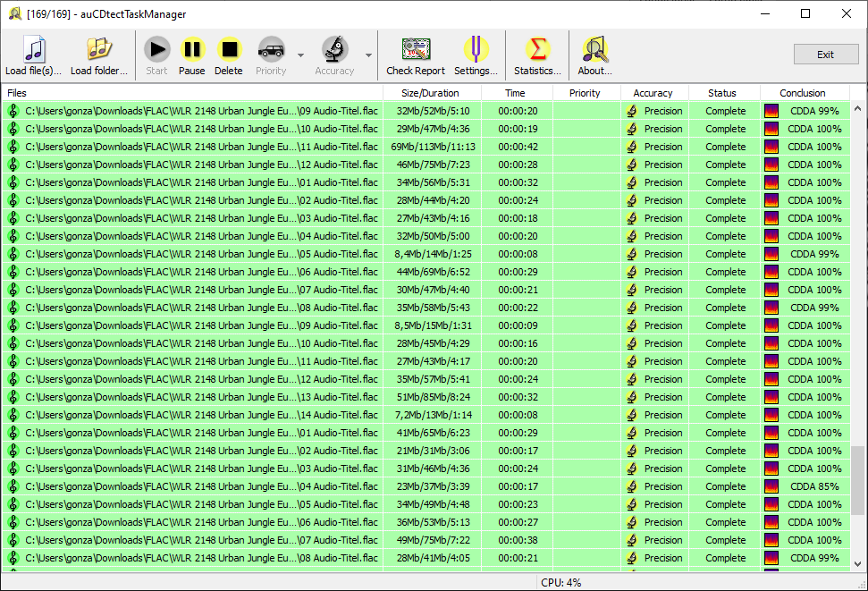Click the spectrum icon in the 28Mb/41Mb/4:05 row
Image resolution: width=868 pixels, height=591 pixels.
[x=771, y=558]
